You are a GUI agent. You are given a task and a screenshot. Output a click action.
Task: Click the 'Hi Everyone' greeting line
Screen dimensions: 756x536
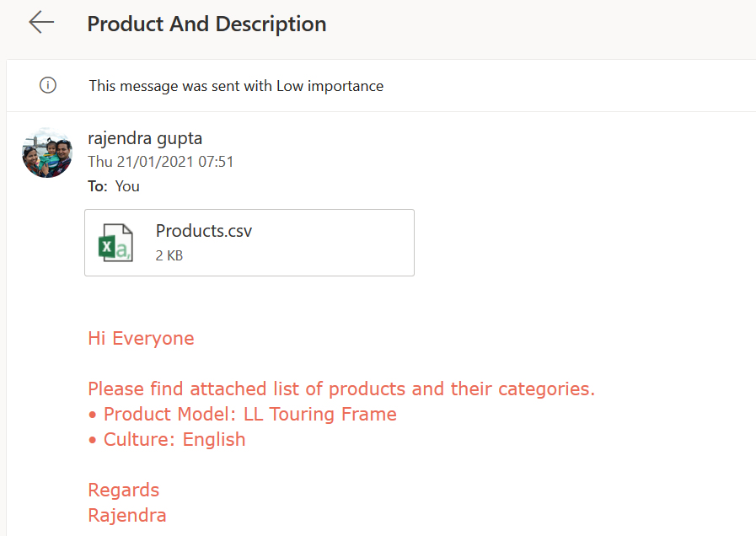141,339
